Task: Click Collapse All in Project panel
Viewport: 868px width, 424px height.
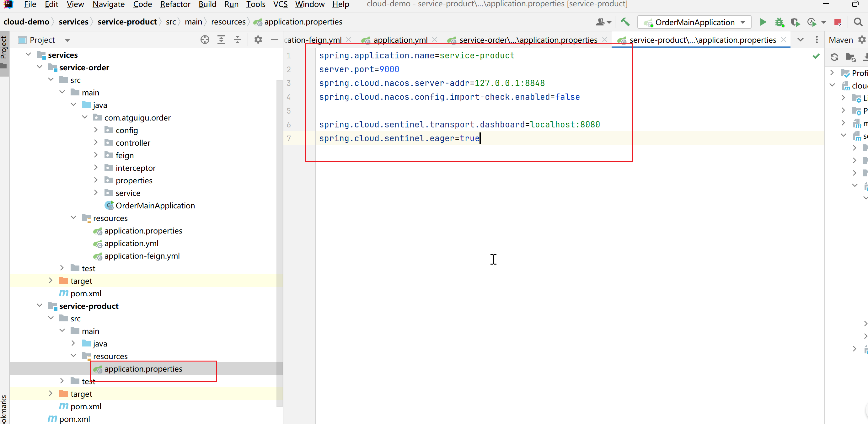Action: [238, 40]
